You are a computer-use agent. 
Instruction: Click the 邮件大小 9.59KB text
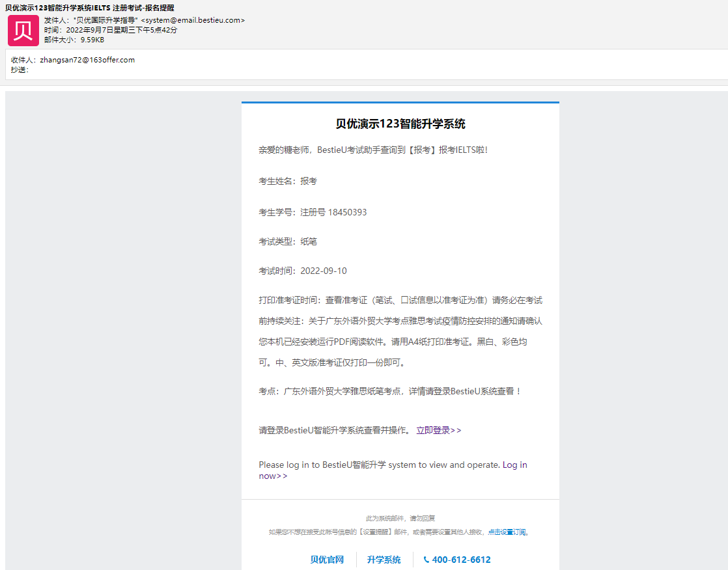pos(74,40)
